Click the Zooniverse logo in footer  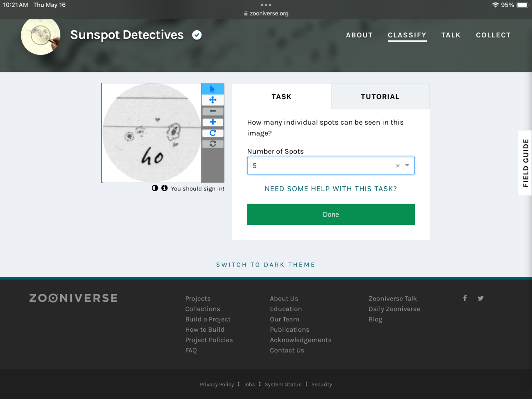[74, 298]
